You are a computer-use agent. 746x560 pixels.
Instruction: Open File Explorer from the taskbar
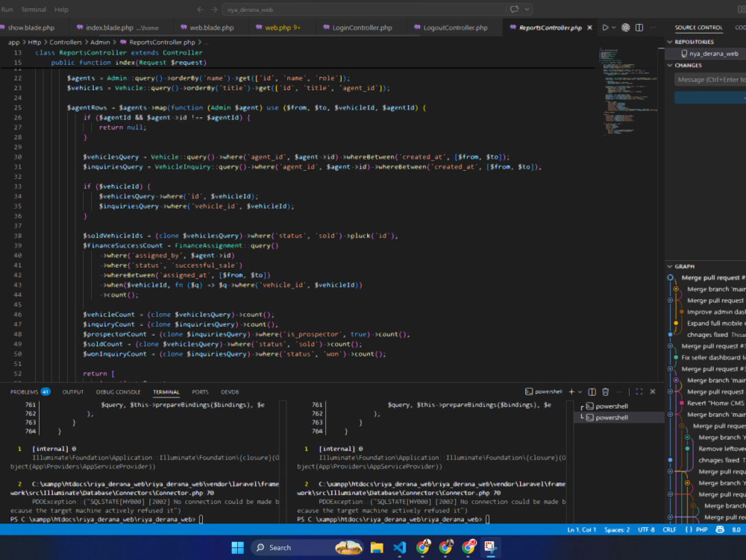pos(377,547)
